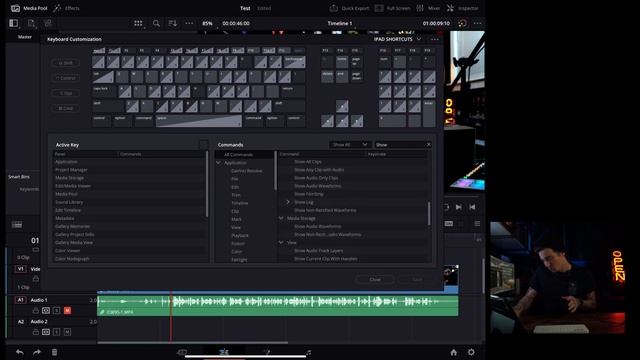640x360 pixels.
Task: Toggle the Shift modifier key button
Action: pos(66,63)
